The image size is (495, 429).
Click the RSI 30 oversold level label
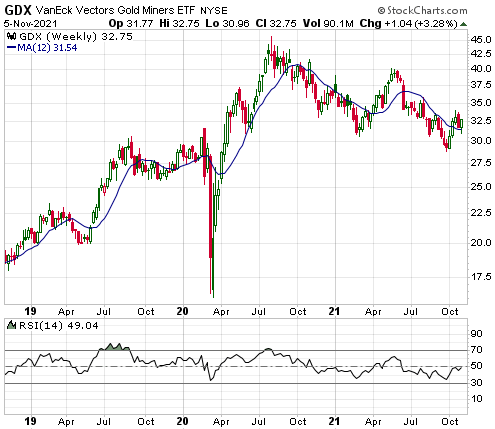click(x=476, y=383)
